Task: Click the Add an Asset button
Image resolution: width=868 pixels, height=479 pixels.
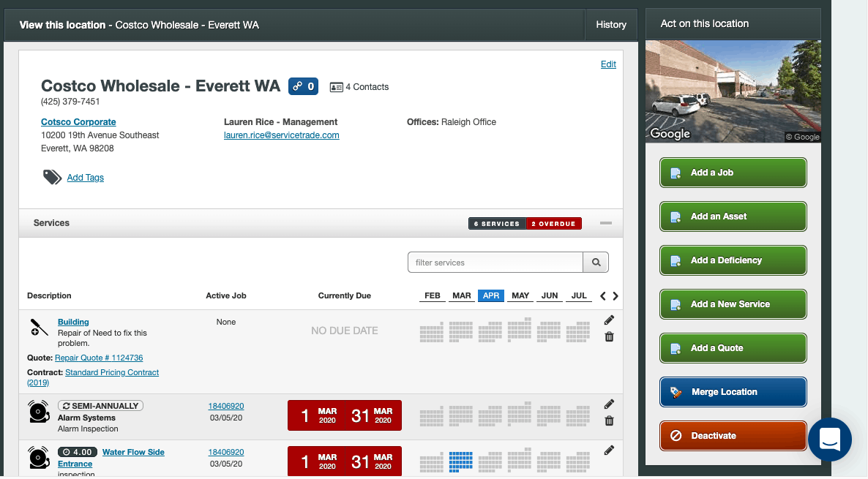Action: pyautogui.click(x=733, y=216)
